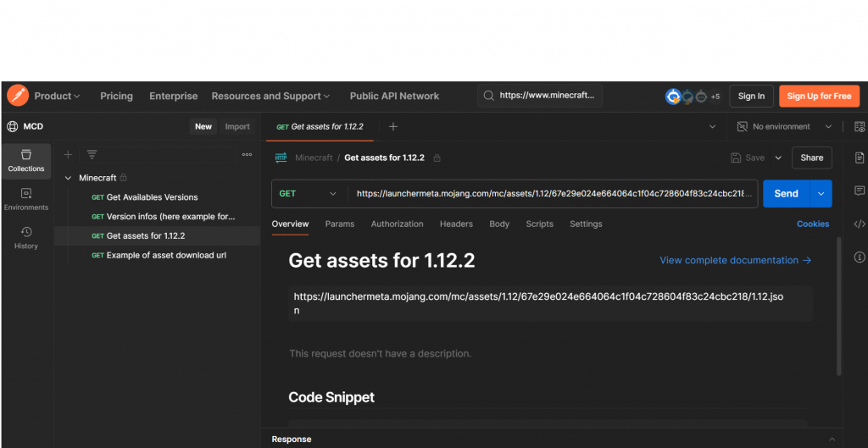Switch to the Overview tab
The height and width of the screenshot is (448, 868).
tap(290, 224)
